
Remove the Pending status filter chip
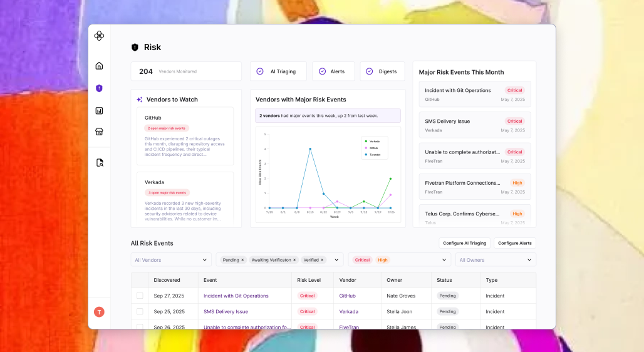coord(243,260)
